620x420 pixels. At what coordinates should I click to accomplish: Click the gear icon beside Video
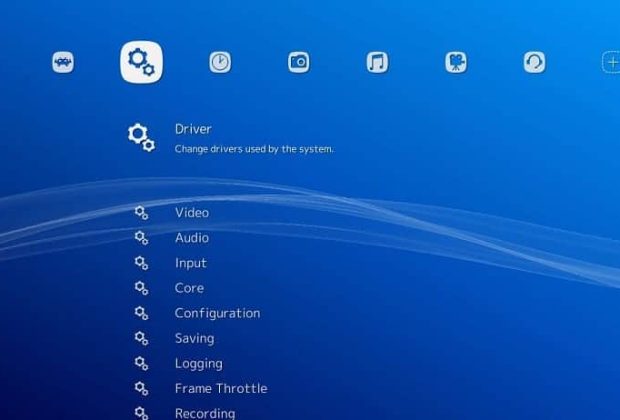pyautogui.click(x=142, y=213)
